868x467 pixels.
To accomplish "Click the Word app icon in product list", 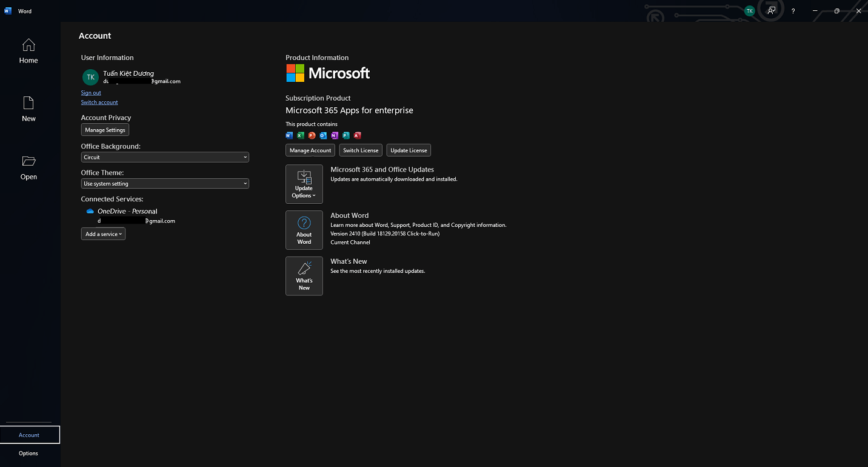I will [289, 135].
